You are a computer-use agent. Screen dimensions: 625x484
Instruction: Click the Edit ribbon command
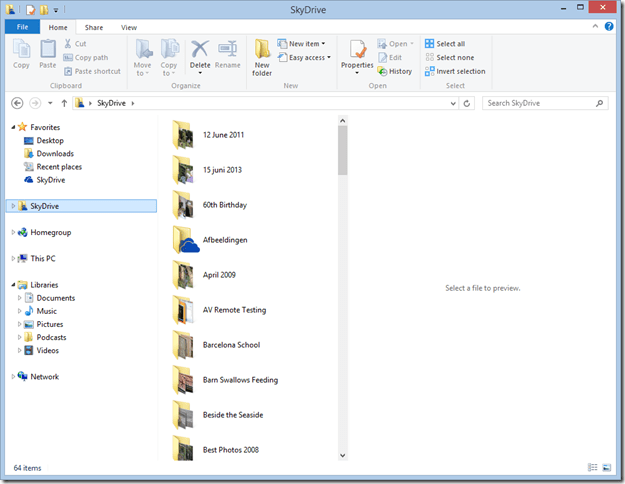tap(390, 57)
